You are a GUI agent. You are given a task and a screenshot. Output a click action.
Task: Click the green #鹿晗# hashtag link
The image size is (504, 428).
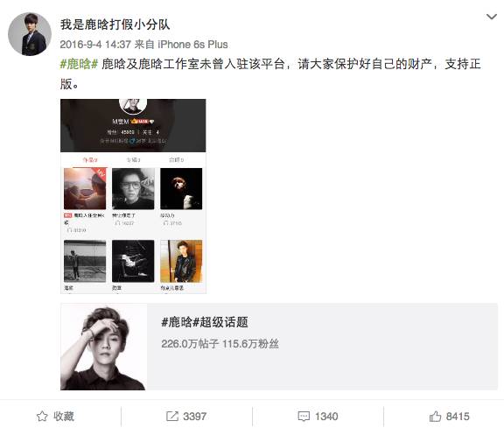pyautogui.click(x=79, y=64)
